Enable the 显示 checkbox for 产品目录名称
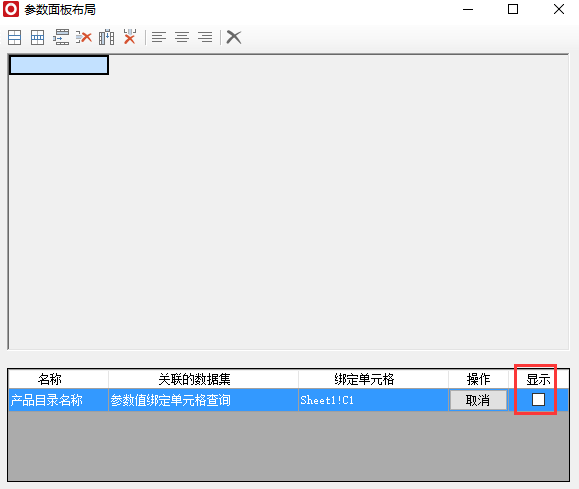This screenshot has width=579, height=489. (x=538, y=400)
